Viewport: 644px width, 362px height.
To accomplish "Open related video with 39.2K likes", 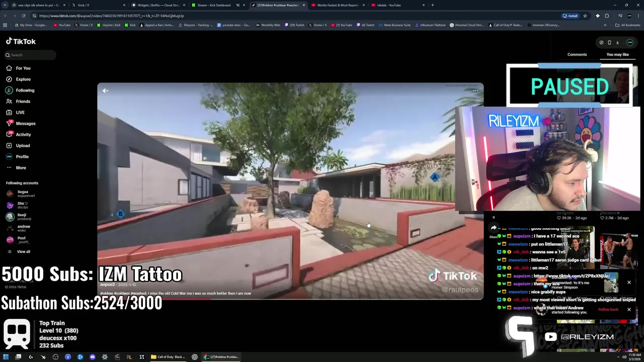I will coord(572,218).
